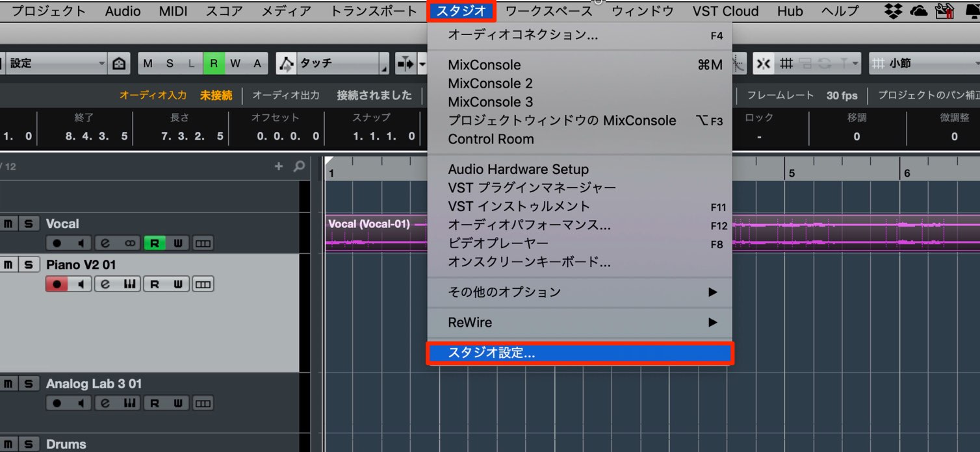Record-enable the Analog Lab 3 01 track
The width and height of the screenshot is (980, 452).
(x=57, y=403)
